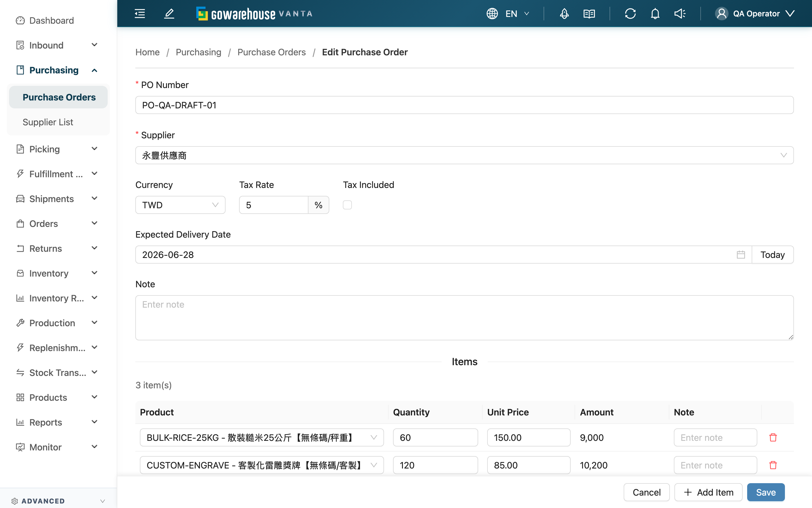Click the QA Operator avatar icon
The image size is (812, 508).
click(x=721, y=14)
